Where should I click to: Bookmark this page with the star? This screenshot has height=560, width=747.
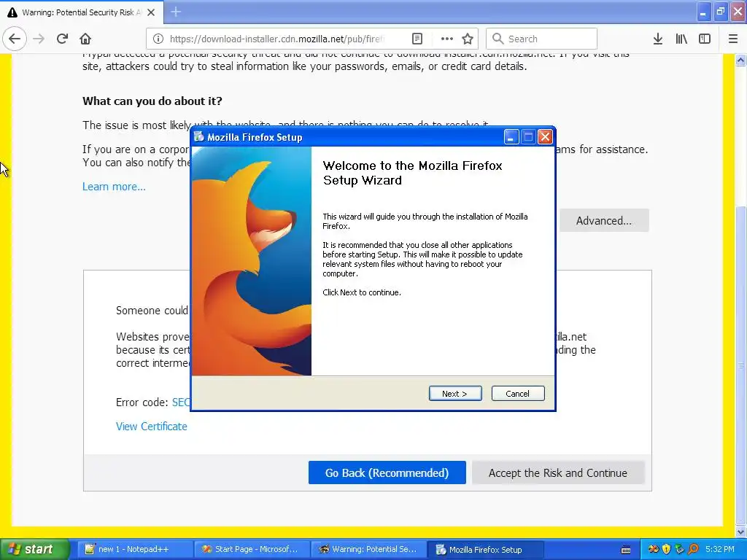coord(468,39)
